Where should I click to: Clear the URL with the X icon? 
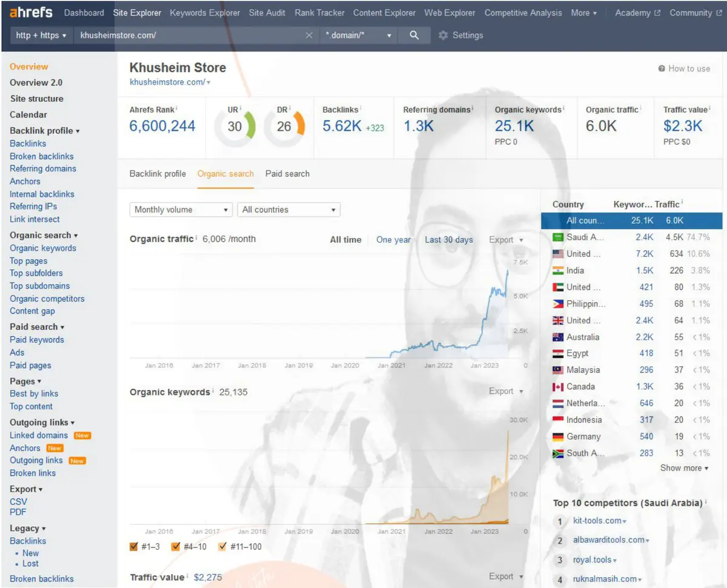click(x=309, y=35)
